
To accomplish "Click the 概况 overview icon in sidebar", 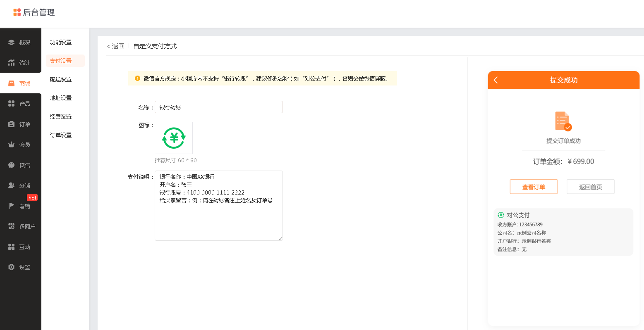I will click(x=12, y=43).
